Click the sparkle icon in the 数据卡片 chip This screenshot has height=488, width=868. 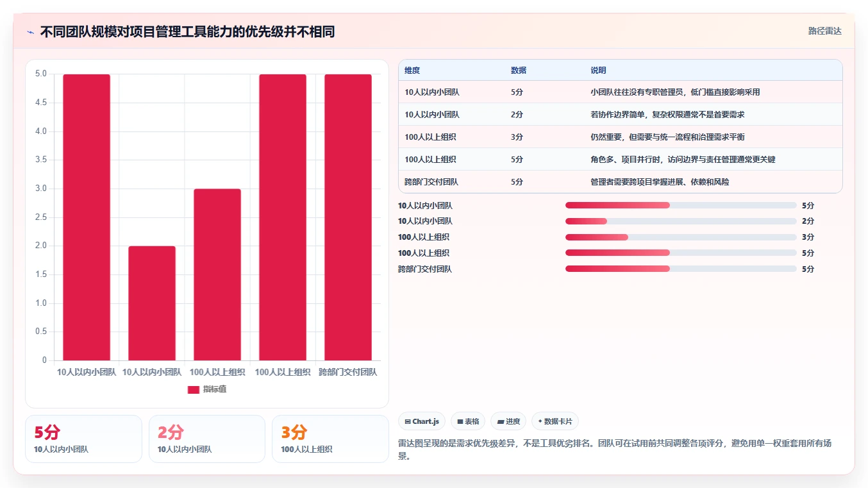pos(540,421)
